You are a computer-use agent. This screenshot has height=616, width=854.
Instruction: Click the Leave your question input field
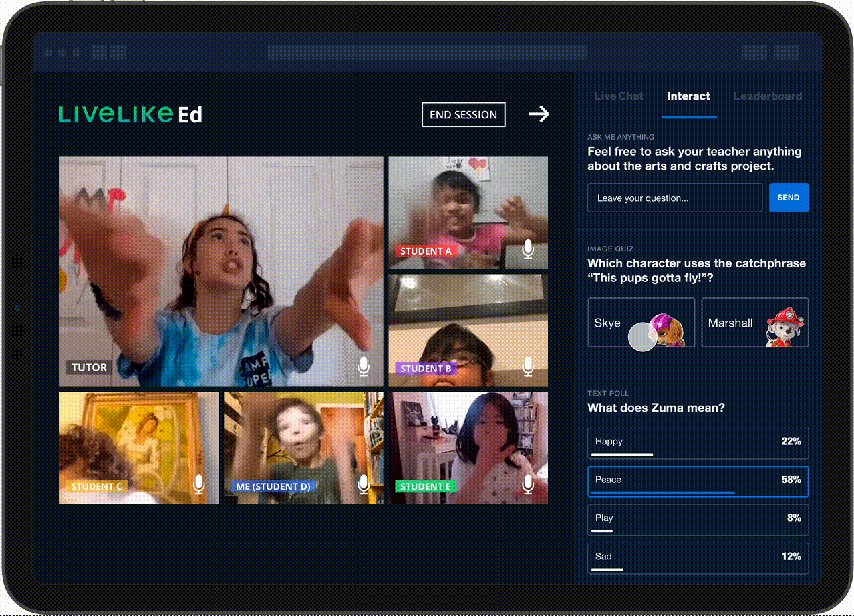tap(675, 198)
